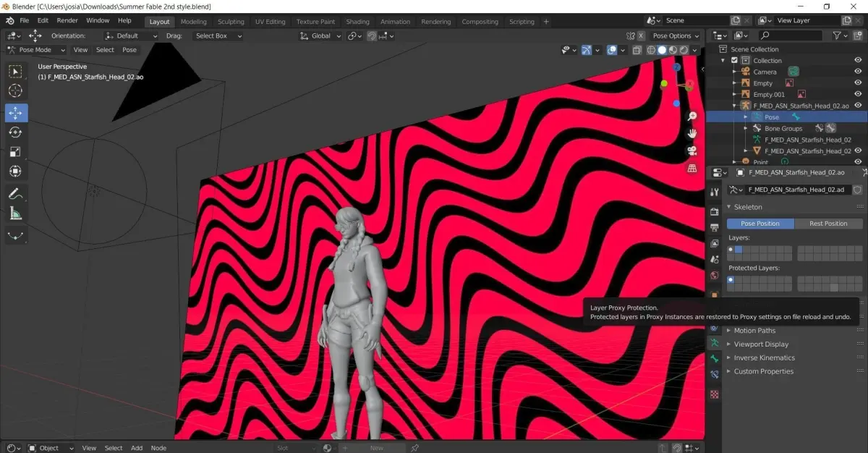Switch to the UV Editing workspace tab
The height and width of the screenshot is (453, 868).
(x=271, y=22)
